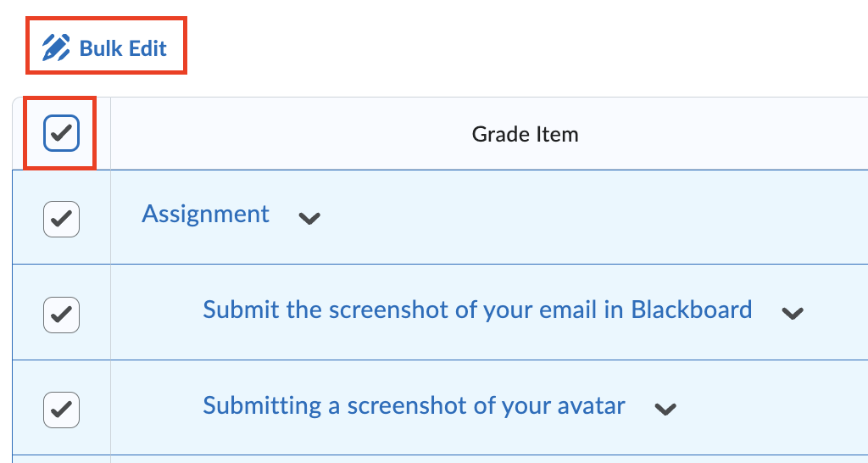The width and height of the screenshot is (868, 463).
Task: Uncheck the email screenshot item checkbox
Action: (61, 315)
